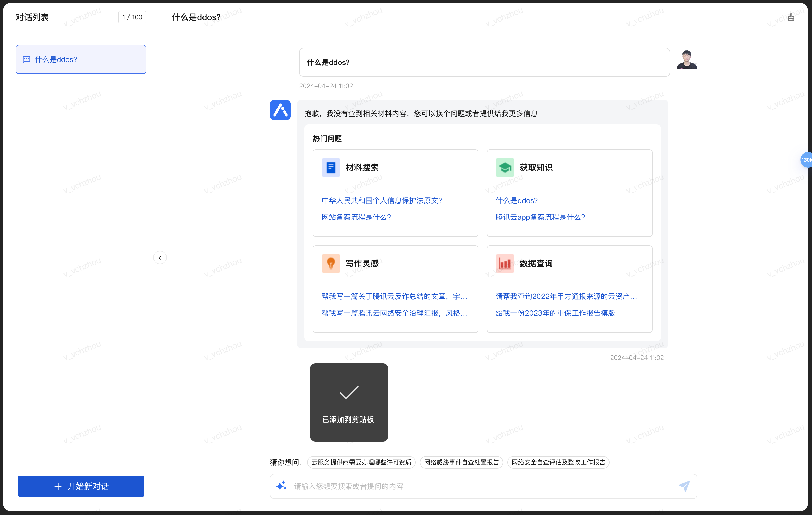
Task: Open link 网站备案流程是什么?
Action: [x=356, y=217]
